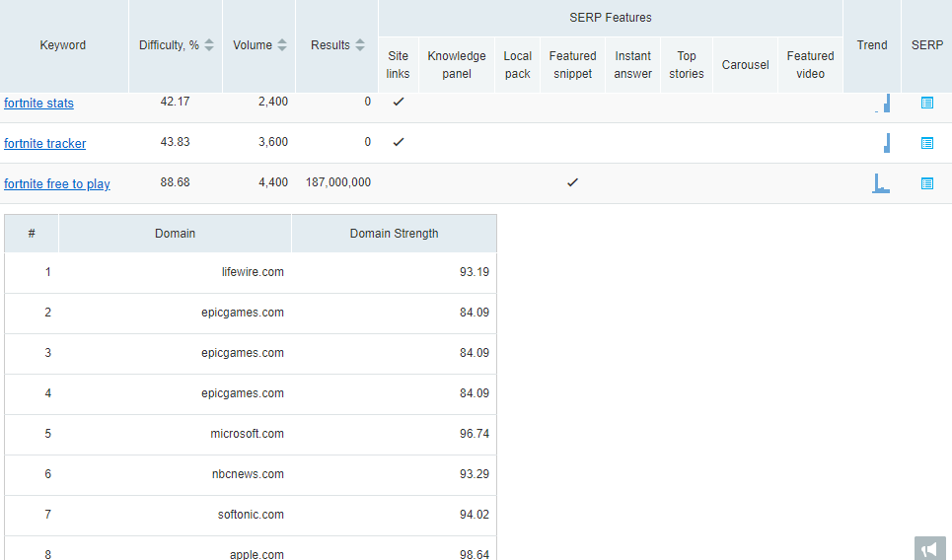The height and width of the screenshot is (560, 952).
Task: Open SERP icon for fortnite tracker row
Action: [x=926, y=143]
